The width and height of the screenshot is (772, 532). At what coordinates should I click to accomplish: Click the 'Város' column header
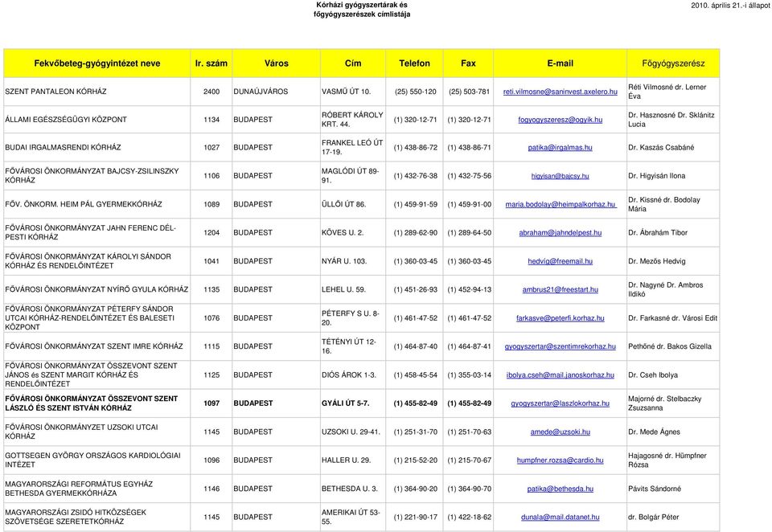point(276,63)
